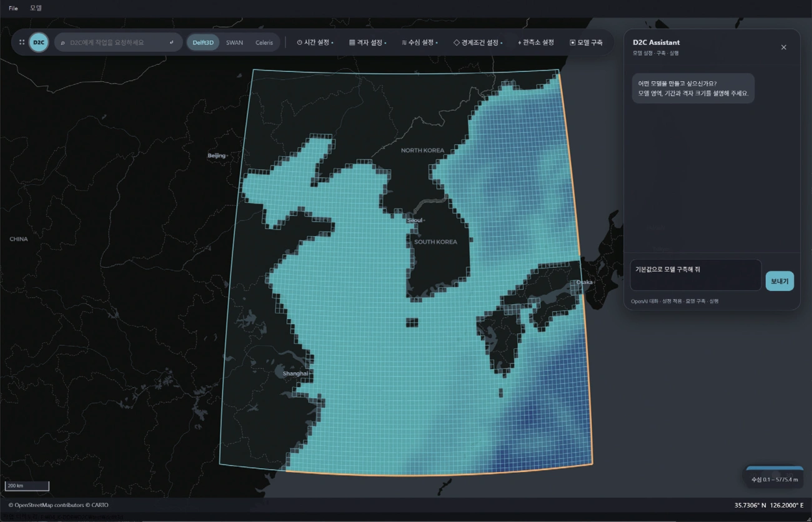The height and width of the screenshot is (522, 812).
Task: Click the NORTH KOREA map label
Action: (x=422, y=150)
